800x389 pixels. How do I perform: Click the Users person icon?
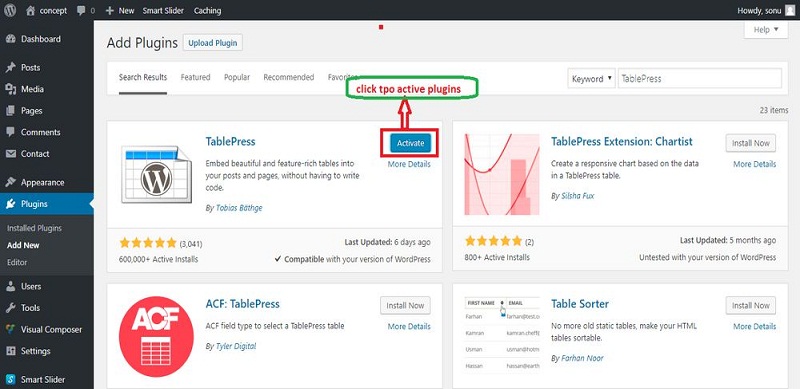pyautogui.click(x=11, y=286)
